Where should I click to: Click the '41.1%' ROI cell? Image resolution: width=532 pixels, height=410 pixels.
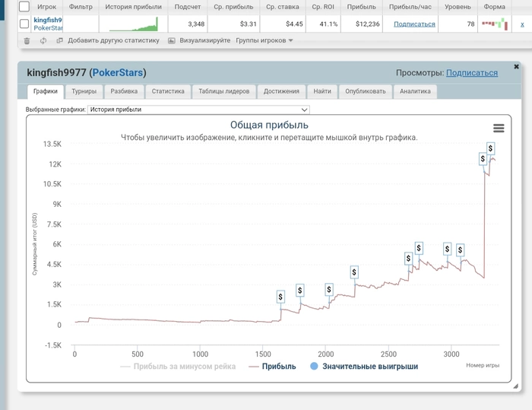[x=328, y=24]
